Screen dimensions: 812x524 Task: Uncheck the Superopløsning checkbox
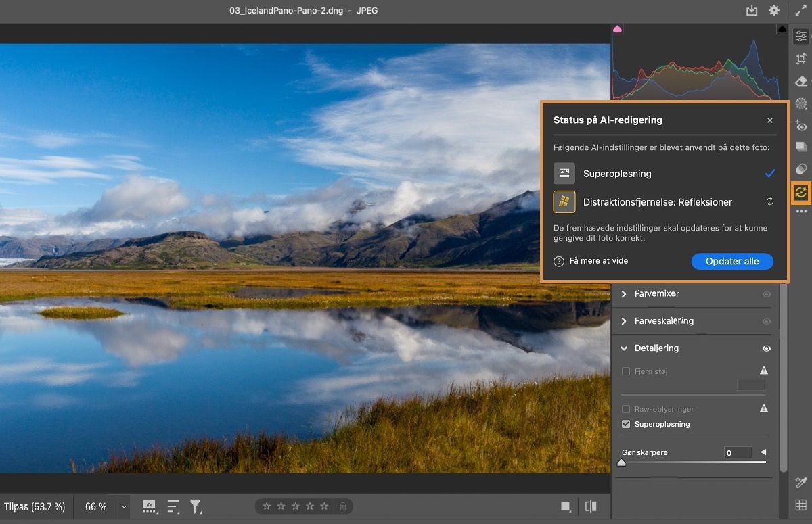click(x=626, y=424)
